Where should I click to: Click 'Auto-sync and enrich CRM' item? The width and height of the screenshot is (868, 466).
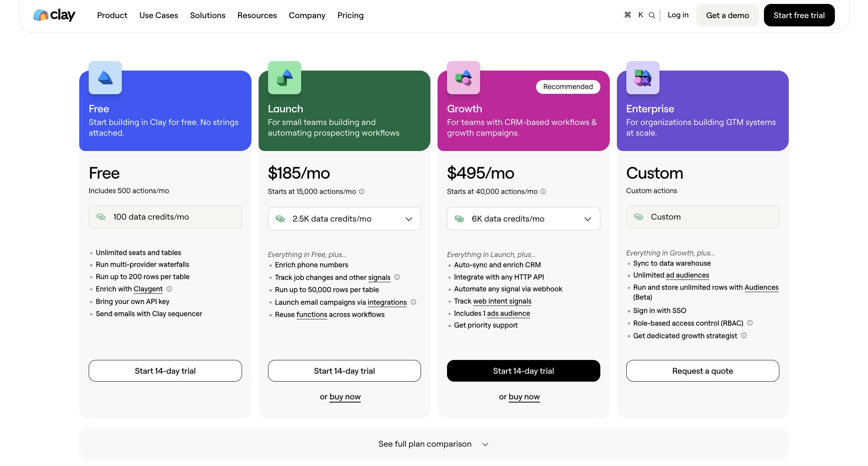pyautogui.click(x=497, y=265)
